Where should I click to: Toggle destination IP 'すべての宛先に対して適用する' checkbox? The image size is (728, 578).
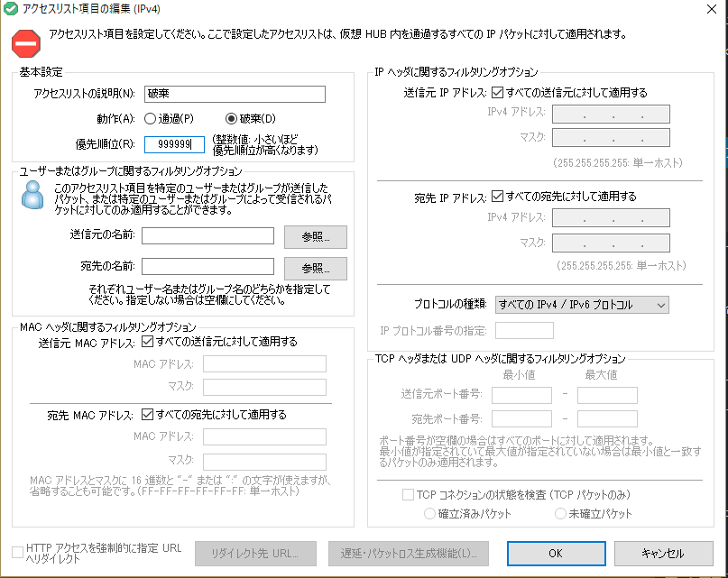(x=495, y=196)
